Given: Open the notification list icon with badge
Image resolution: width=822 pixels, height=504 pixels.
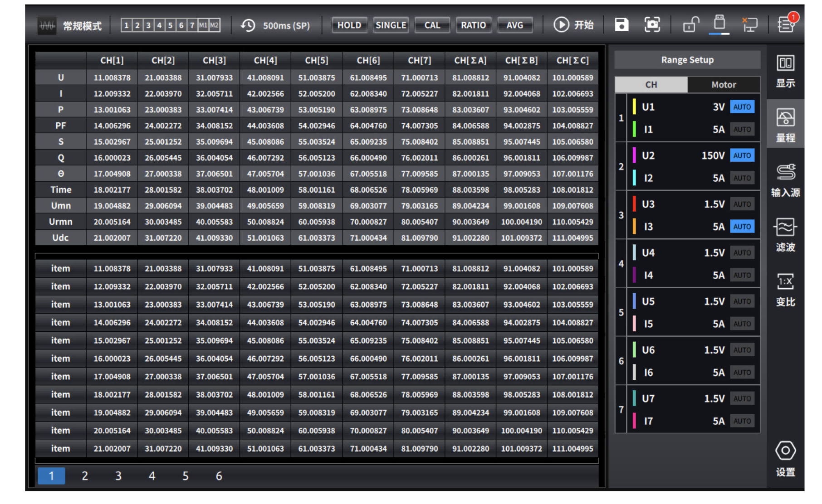Looking at the screenshot, I should coord(787,24).
